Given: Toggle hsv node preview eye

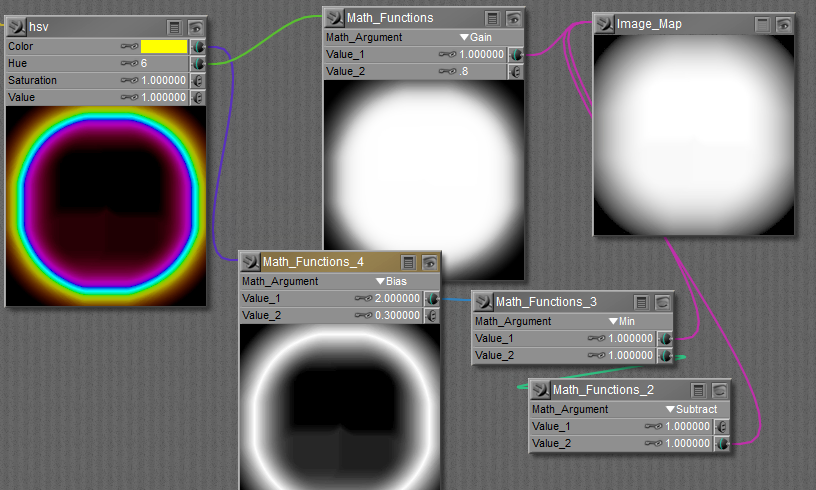Looking at the screenshot, I should [x=196, y=27].
